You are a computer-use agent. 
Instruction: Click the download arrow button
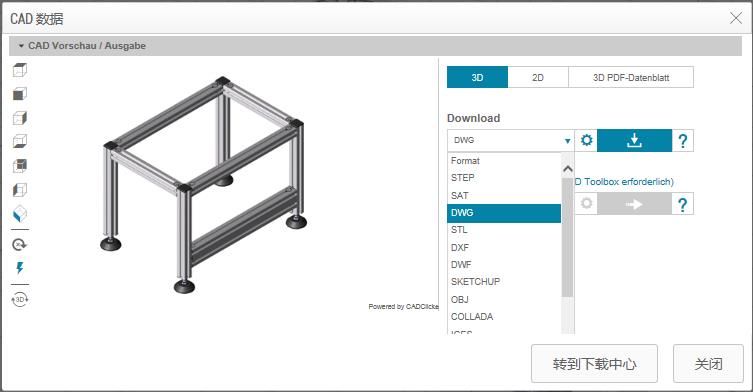coord(634,140)
